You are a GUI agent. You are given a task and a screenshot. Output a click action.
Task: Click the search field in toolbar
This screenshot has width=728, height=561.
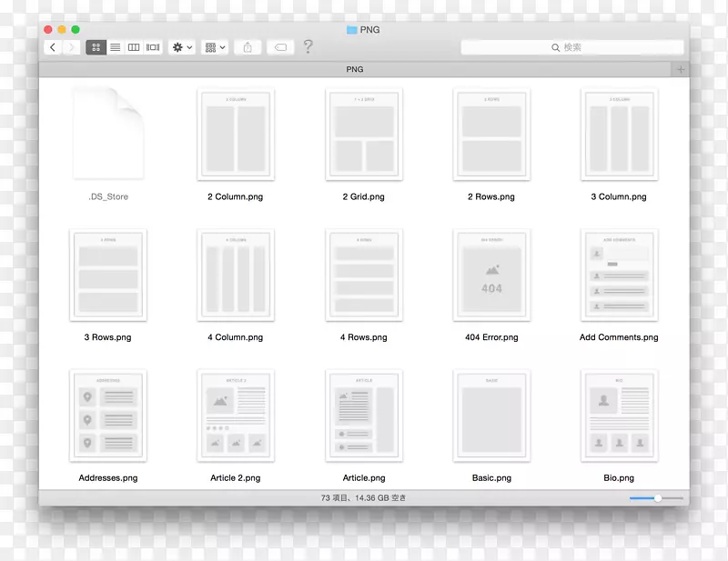tap(571, 47)
